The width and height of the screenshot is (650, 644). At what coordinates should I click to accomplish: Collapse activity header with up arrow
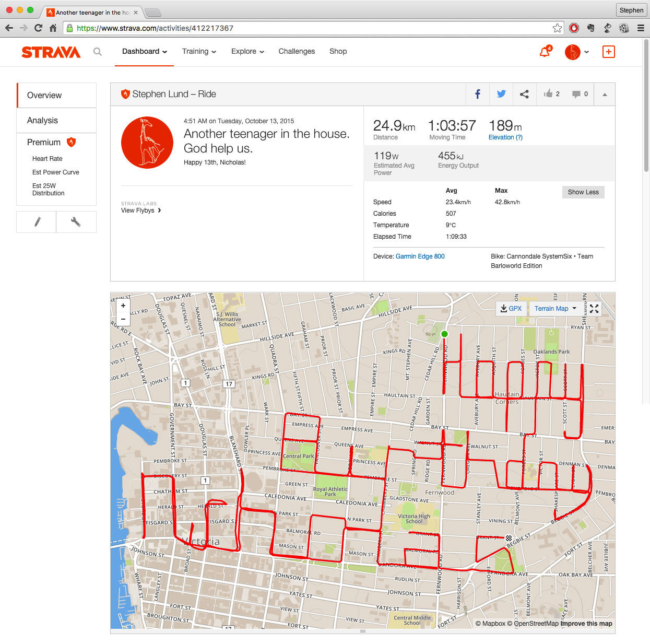click(605, 95)
